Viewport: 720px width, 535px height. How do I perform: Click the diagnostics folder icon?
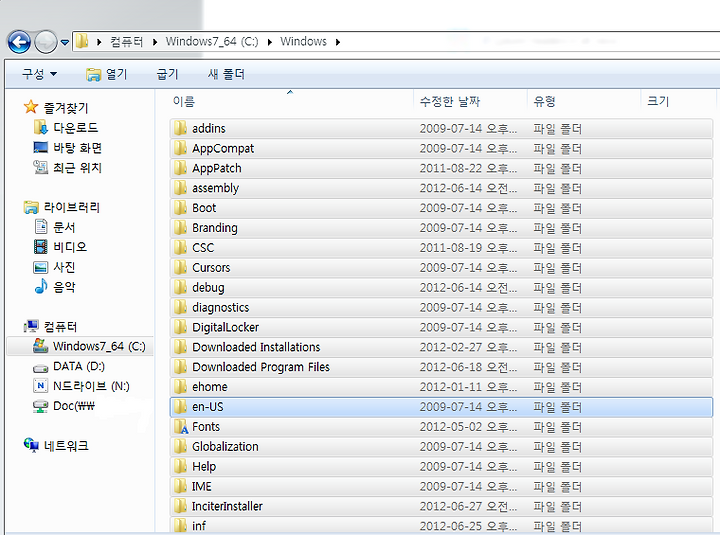pos(180,307)
